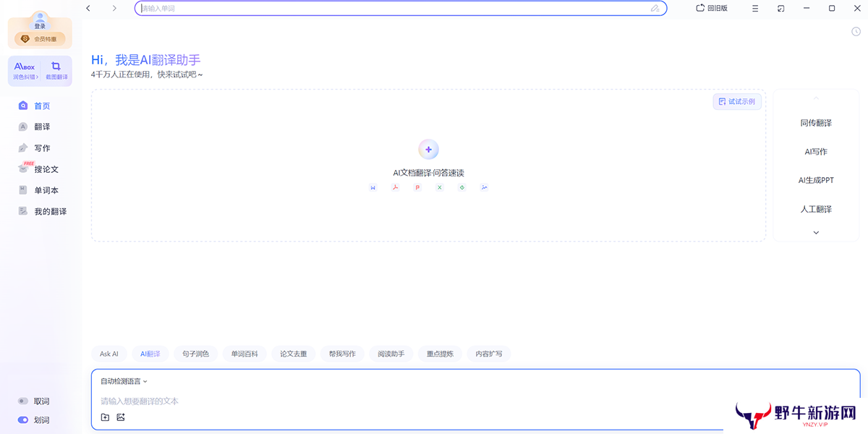Click the upload file icon in the translation box
Viewport: 868px width, 434px height.
(x=105, y=417)
